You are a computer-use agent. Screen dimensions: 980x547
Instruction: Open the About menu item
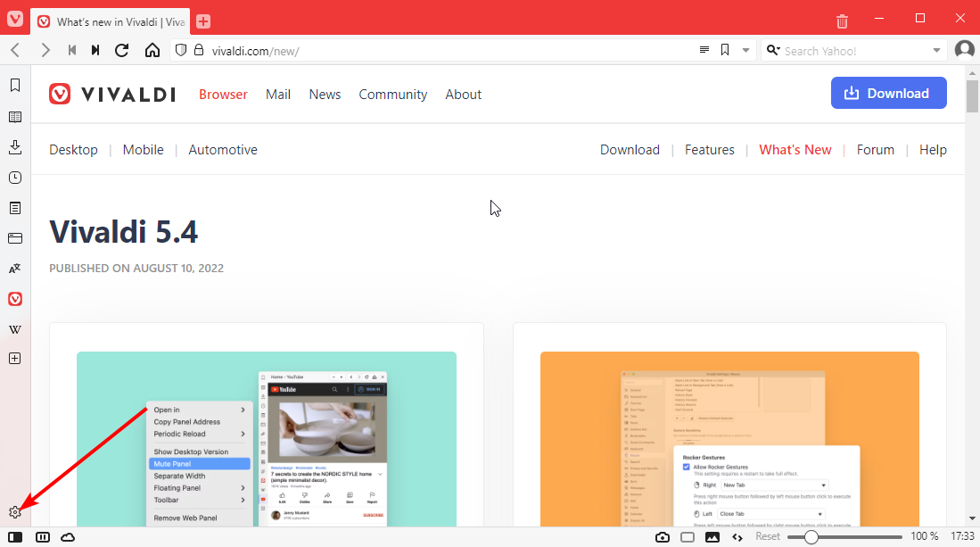[x=463, y=95]
